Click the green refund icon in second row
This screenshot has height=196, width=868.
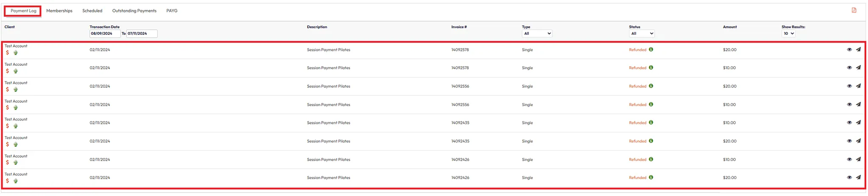(16, 71)
